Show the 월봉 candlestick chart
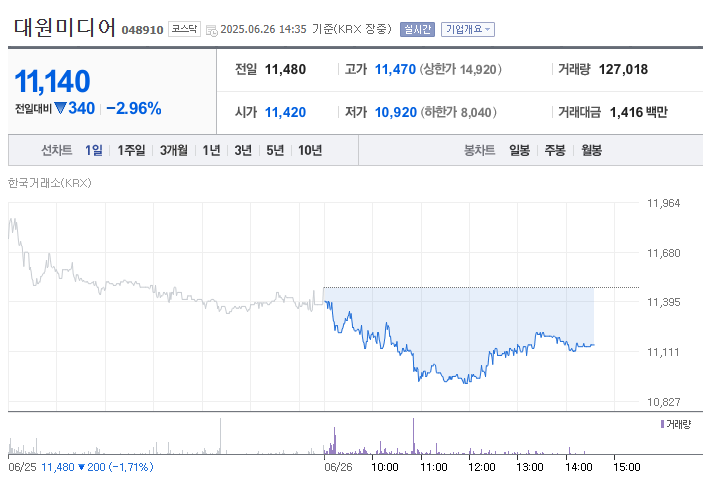This screenshot has width=703, height=480. (x=591, y=150)
